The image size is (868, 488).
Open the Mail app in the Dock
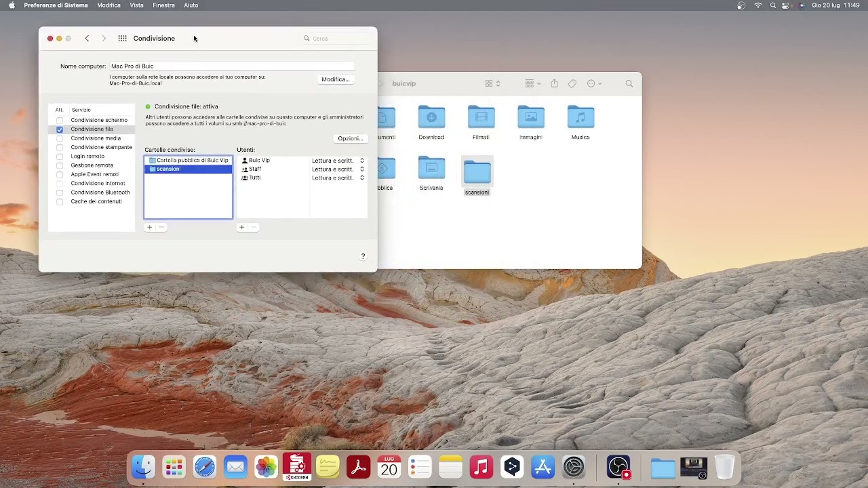(x=235, y=467)
